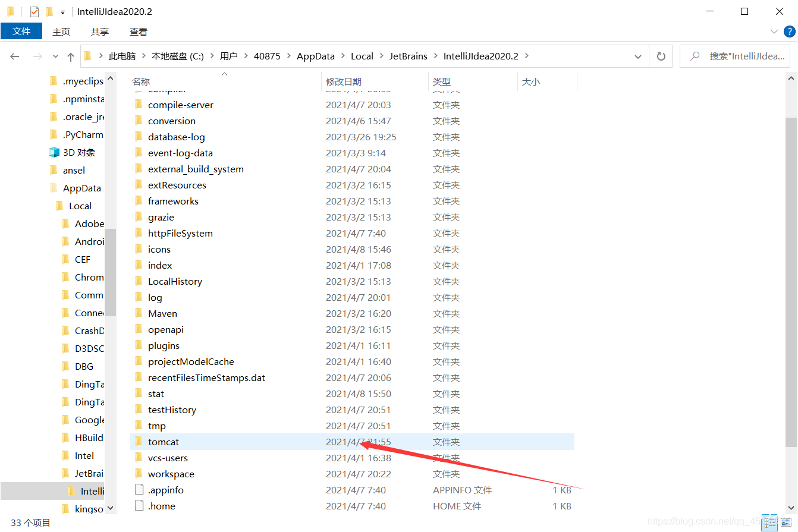
Task: Go up one folder level
Action: point(71,56)
